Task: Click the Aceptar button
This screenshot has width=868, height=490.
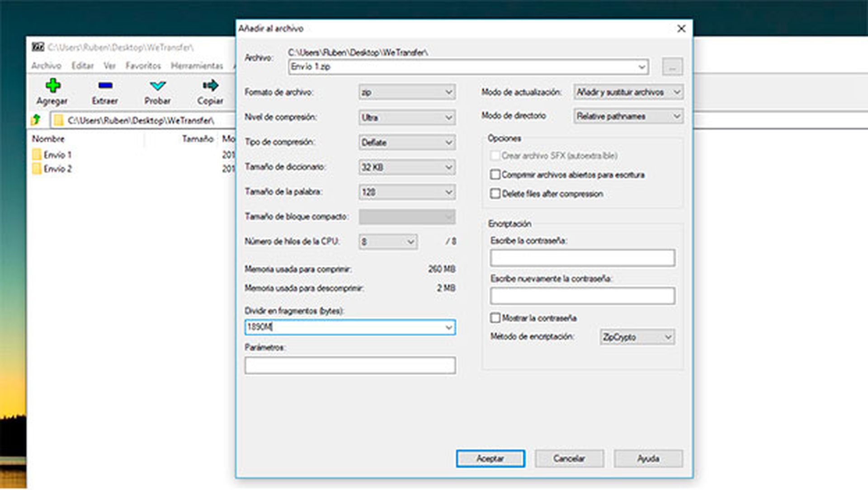Action: 491,458
